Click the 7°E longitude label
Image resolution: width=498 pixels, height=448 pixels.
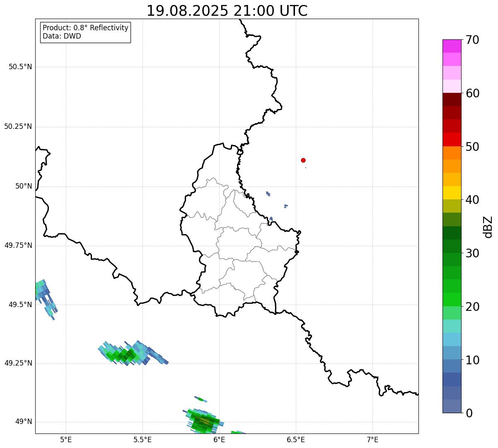372,440
